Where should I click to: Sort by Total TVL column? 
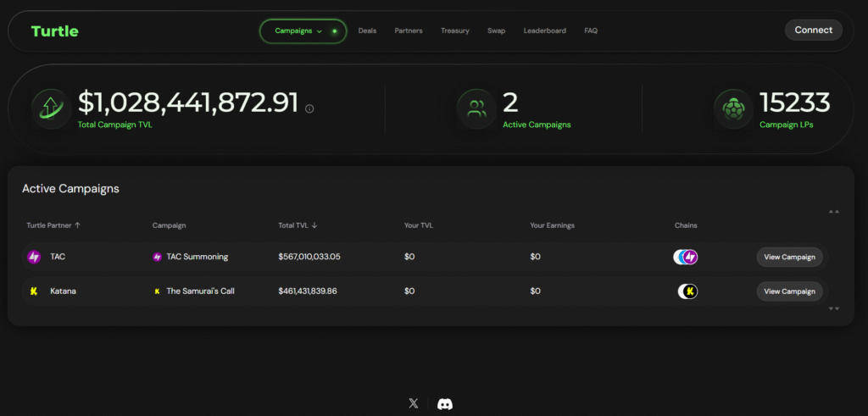298,225
